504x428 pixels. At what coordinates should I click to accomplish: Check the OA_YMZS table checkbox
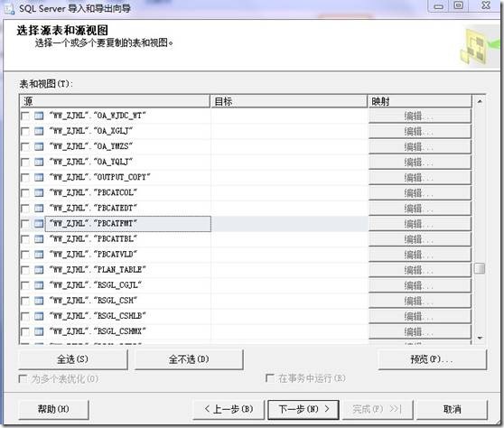point(25,147)
